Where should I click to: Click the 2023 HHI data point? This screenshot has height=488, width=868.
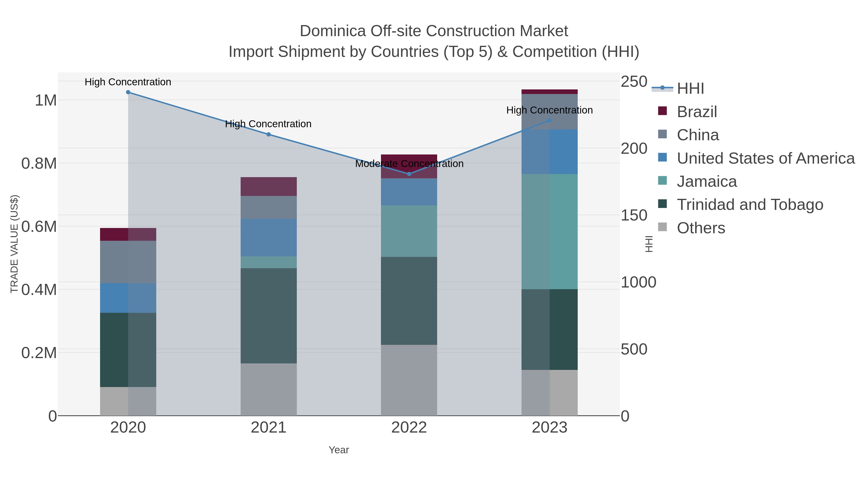pyautogui.click(x=549, y=120)
